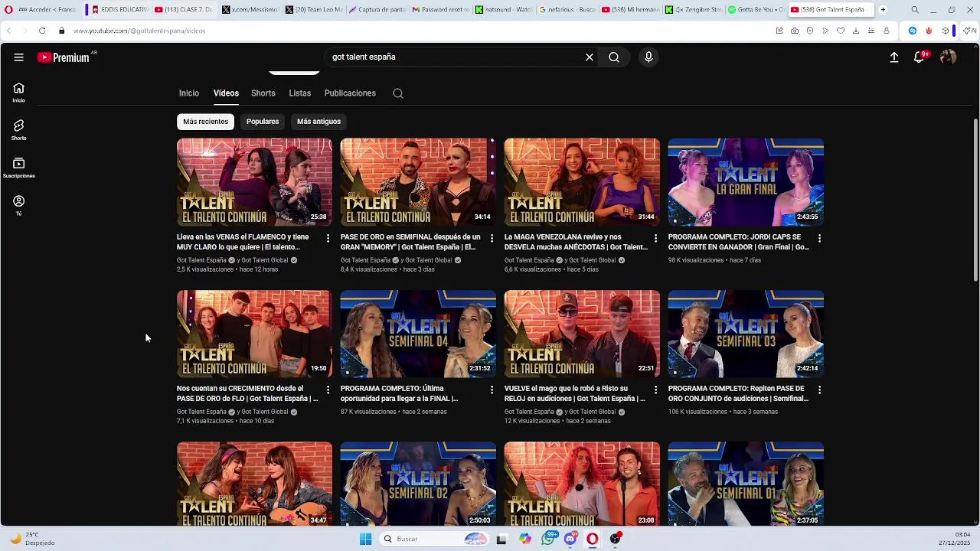Open the Shazam extension icon

[x=913, y=31]
